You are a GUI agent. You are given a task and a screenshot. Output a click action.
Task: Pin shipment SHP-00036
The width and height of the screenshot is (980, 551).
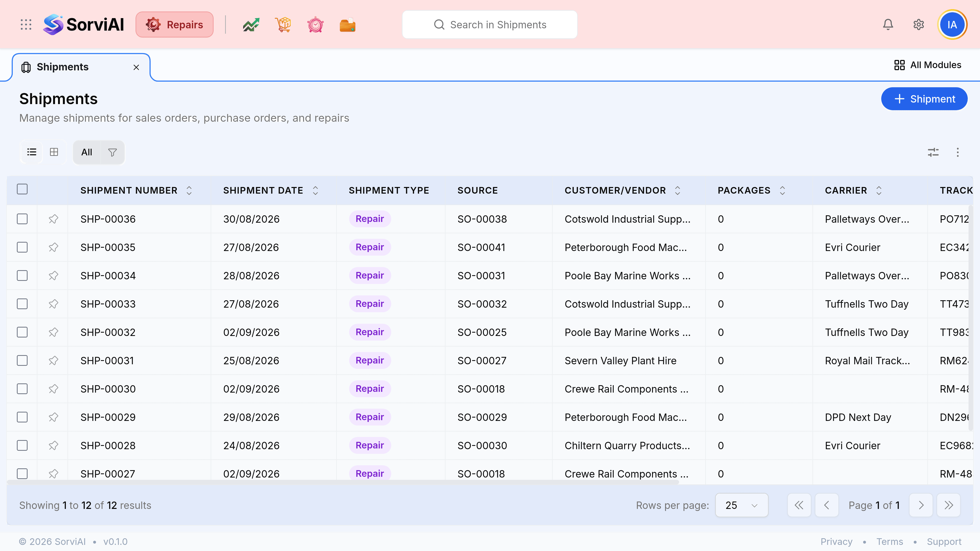click(x=53, y=219)
